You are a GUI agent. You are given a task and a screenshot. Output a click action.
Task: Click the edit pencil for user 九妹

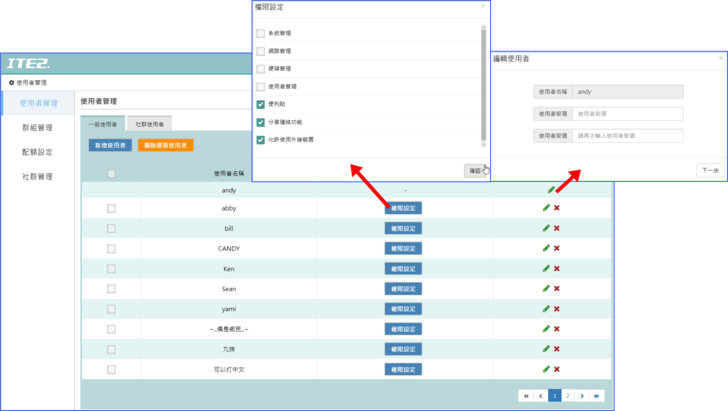(546, 349)
